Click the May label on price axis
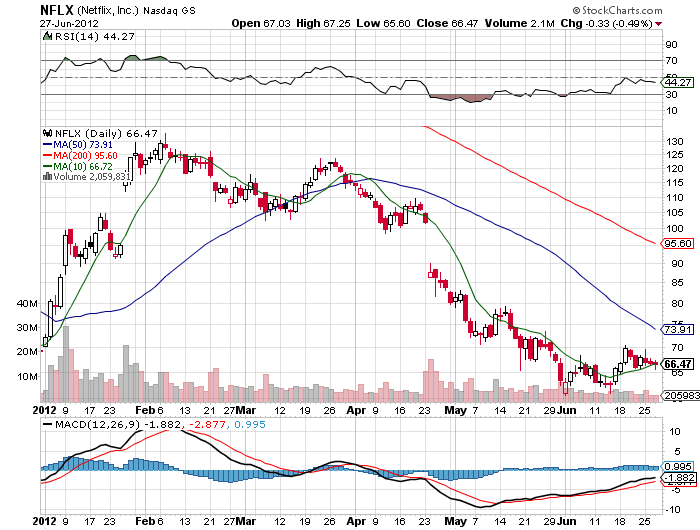The width and height of the screenshot is (700, 530). (455, 410)
